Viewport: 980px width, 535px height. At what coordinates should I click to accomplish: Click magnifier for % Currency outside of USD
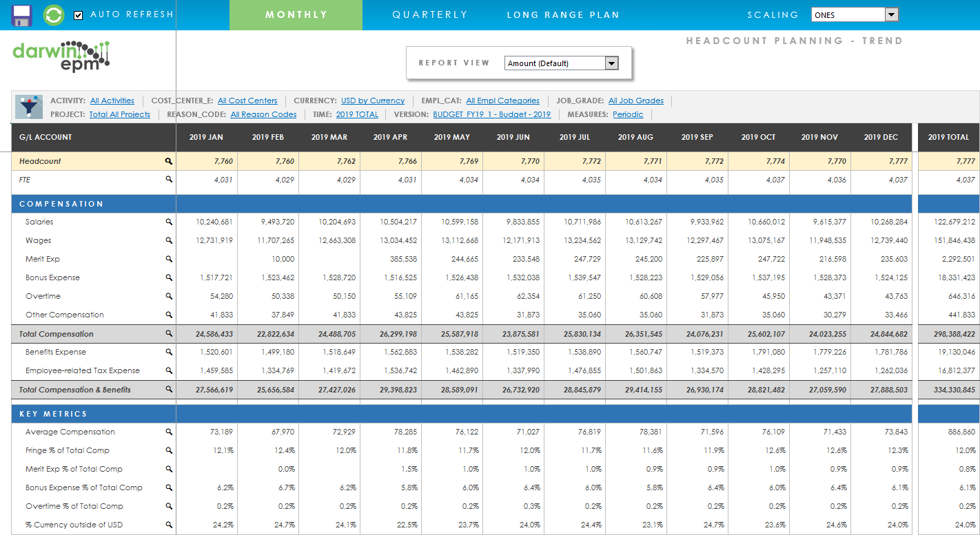(168, 525)
